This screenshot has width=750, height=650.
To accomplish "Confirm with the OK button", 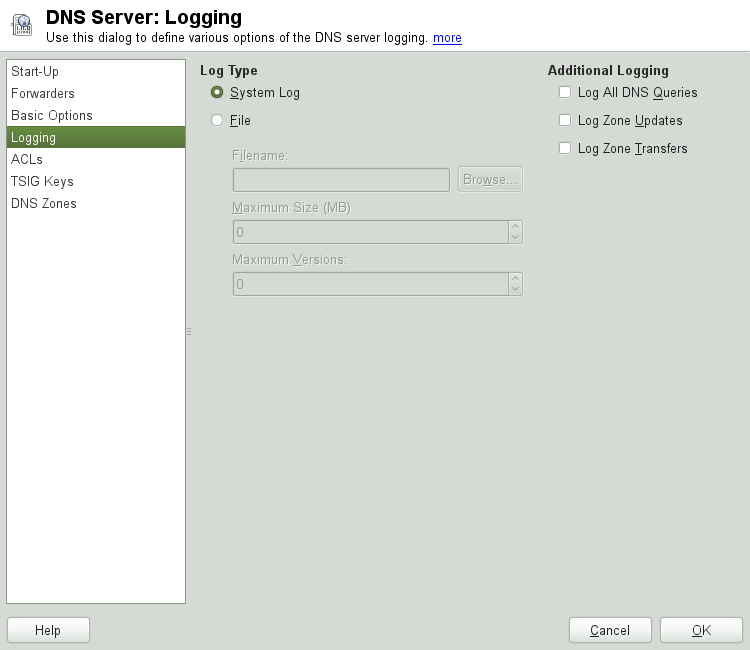I will tap(701, 630).
